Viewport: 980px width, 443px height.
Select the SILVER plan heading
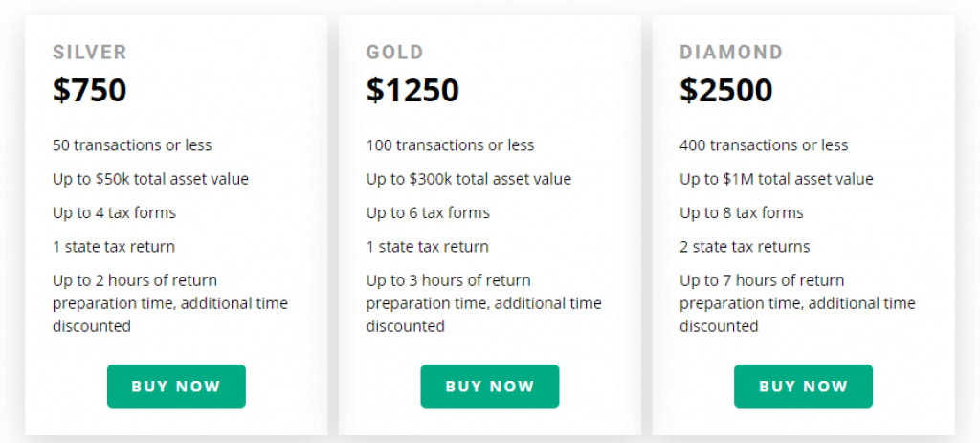(x=89, y=52)
